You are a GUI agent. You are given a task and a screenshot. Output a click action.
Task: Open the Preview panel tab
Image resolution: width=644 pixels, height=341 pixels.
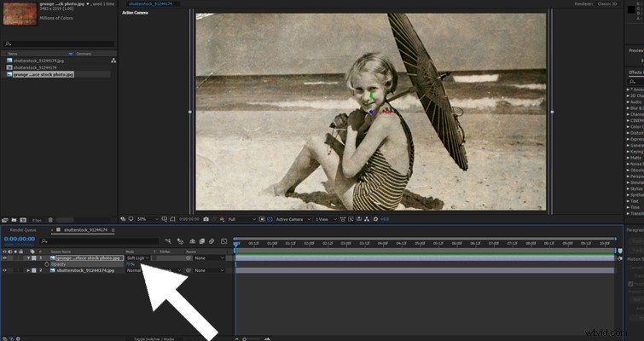pyautogui.click(x=636, y=50)
